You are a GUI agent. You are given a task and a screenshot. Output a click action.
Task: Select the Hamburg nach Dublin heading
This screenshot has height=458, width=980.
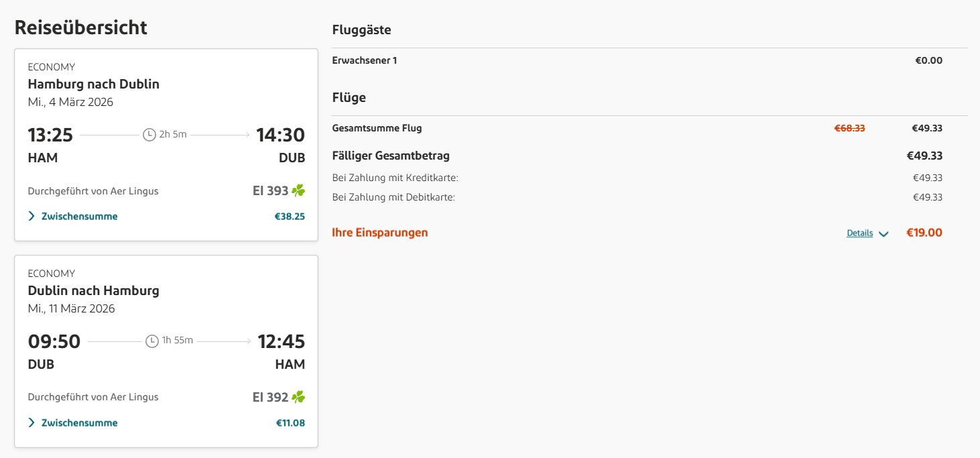click(x=93, y=84)
